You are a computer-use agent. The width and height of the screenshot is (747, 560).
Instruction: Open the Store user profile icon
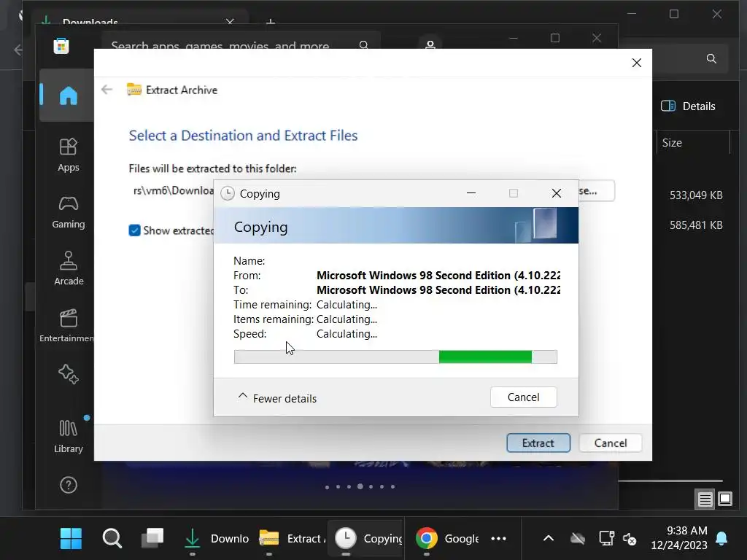[430, 45]
